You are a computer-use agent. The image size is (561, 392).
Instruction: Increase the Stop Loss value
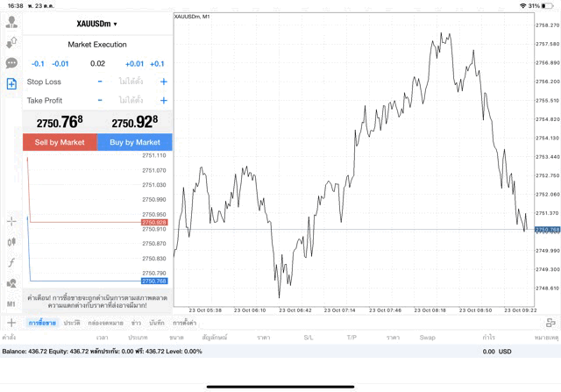[x=164, y=82]
